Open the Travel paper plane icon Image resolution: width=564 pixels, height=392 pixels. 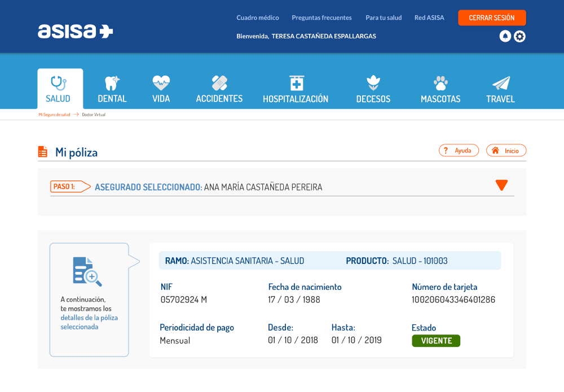(x=500, y=83)
